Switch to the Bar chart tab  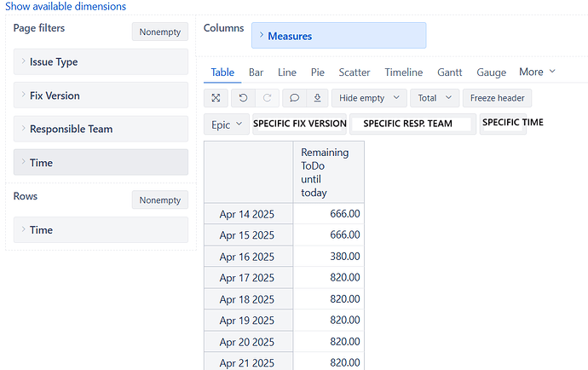coord(256,72)
